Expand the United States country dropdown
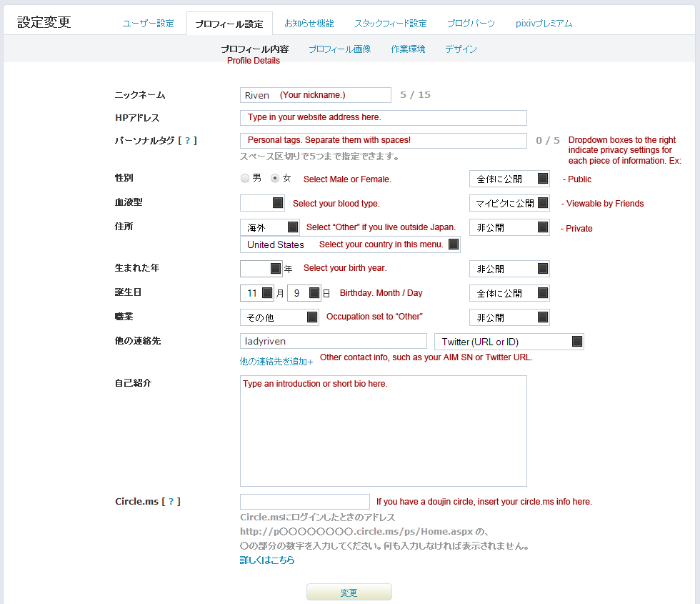 coord(350,244)
